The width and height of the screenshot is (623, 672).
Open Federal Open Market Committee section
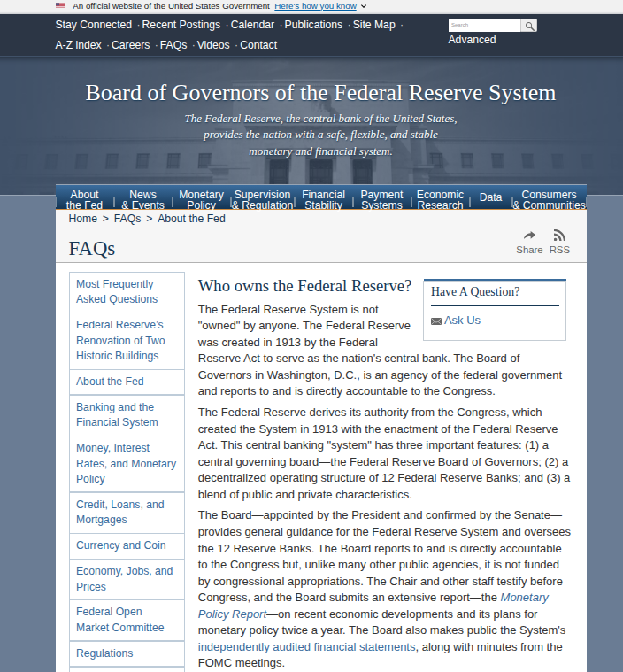(x=127, y=620)
